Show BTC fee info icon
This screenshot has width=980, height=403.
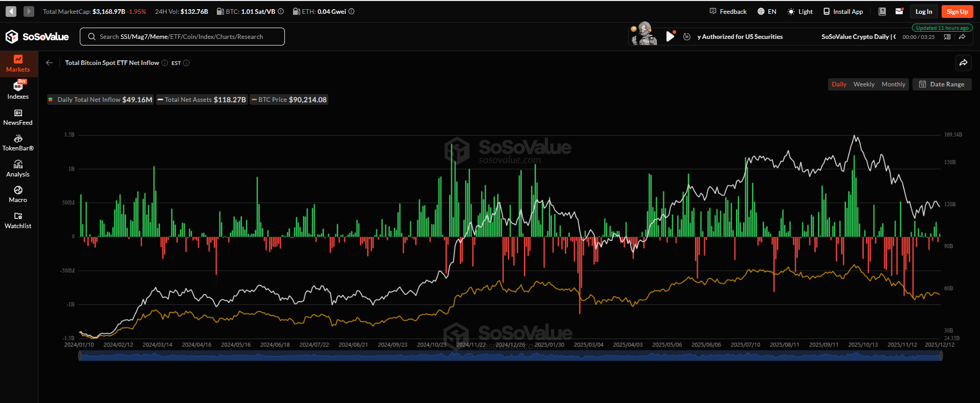pyautogui.click(x=281, y=11)
